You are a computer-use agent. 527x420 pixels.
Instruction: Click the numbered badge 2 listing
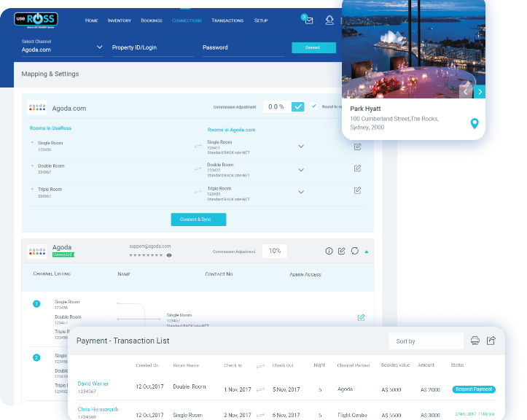(x=36, y=358)
